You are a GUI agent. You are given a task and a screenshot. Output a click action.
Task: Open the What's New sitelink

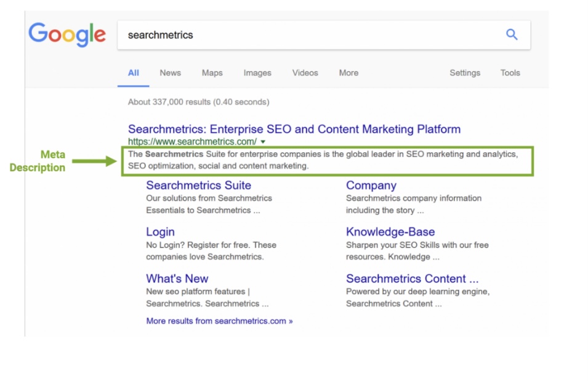tap(177, 279)
